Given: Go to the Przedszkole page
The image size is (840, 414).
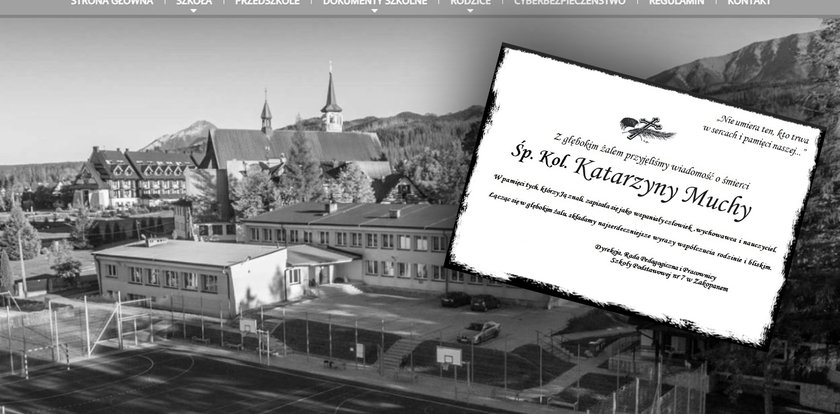Looking at the screenshot, I should click(266, 3).
